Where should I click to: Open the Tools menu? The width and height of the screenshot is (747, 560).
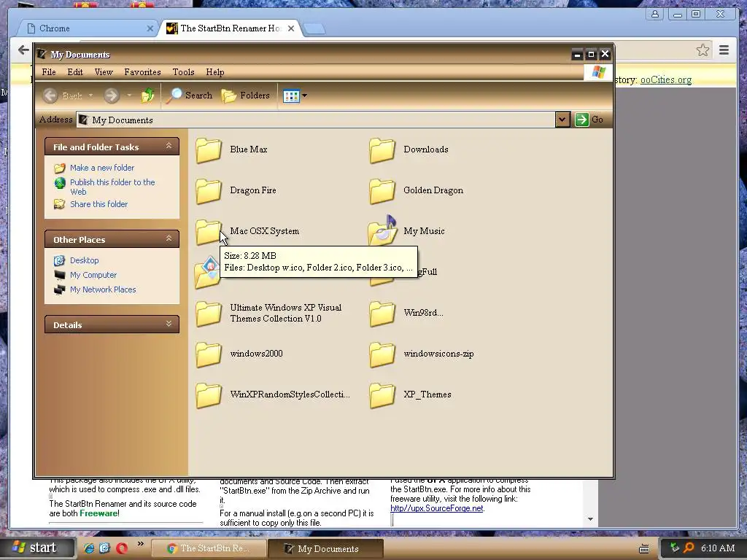[x=183, y=72]
